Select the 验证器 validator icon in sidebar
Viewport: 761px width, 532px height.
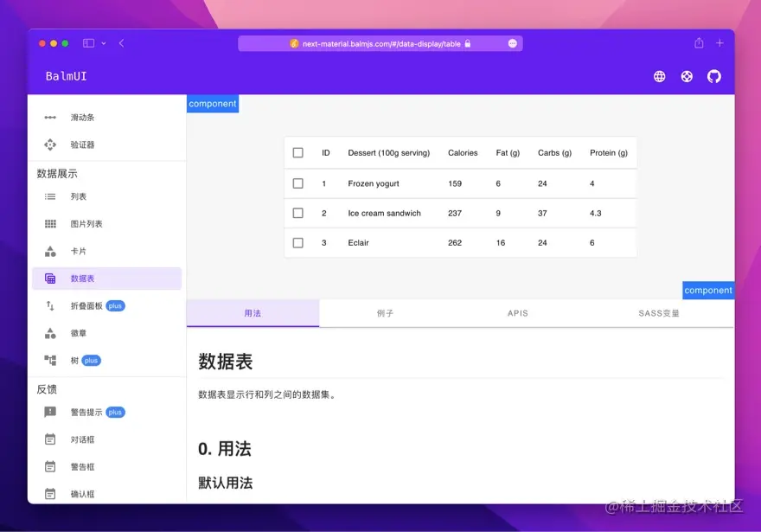(x=49, y=145)
